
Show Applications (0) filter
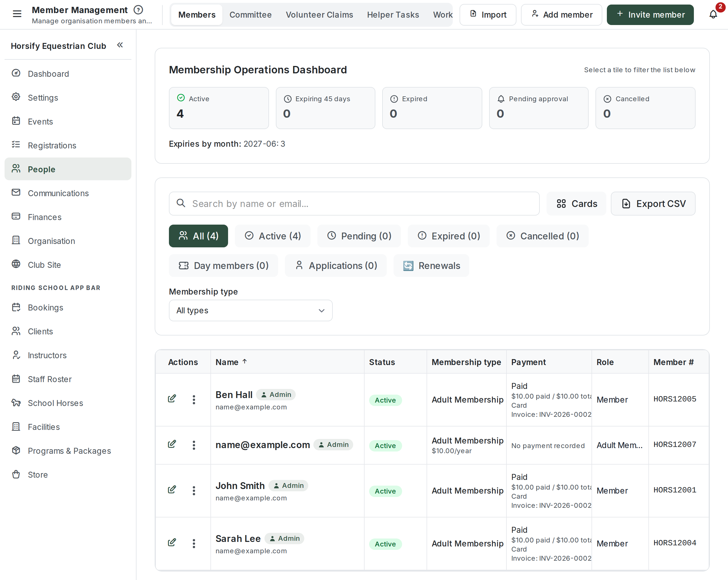click(x=336, y=266)
